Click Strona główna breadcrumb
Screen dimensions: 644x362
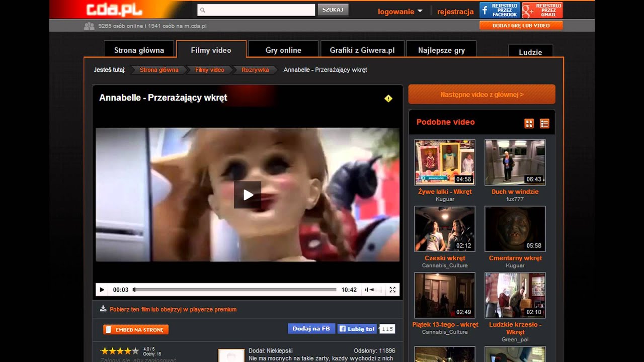click(x=159, y=70)
